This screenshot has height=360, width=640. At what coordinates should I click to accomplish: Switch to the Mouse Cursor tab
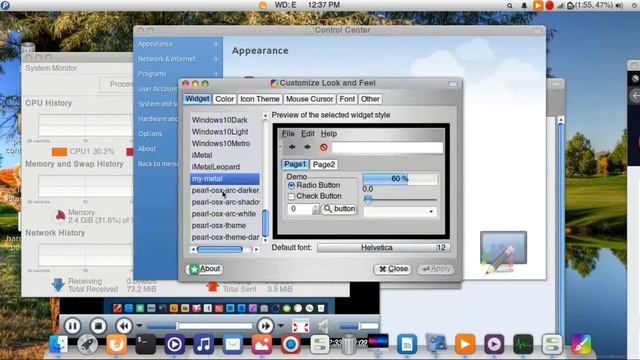pyautogui.click(x=309, y=99)
